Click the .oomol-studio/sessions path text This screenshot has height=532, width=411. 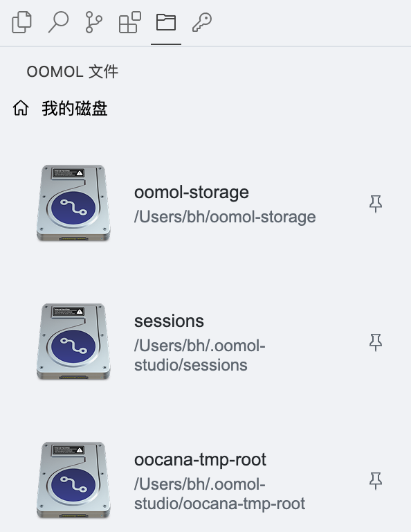[x=199, y=355]
